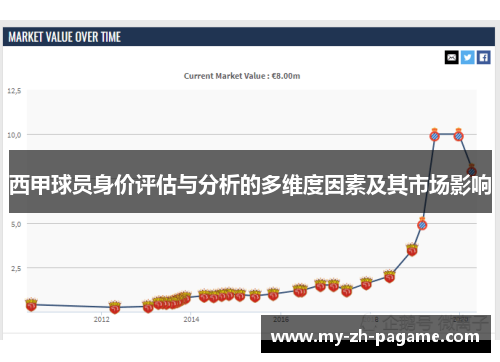Open www.my-zh-pagame.com link
Viewport: 500px width, 362px height.
pyautogui.click(x=375, y=337)
